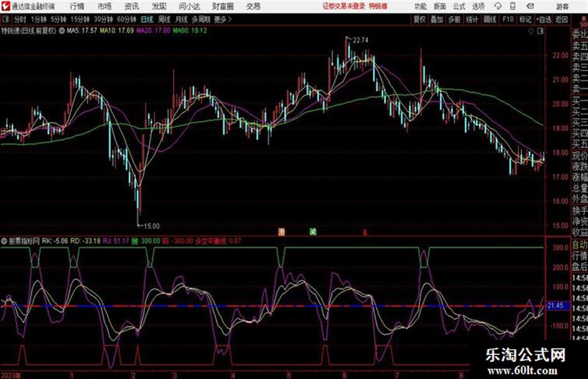Open the 财富圈 menu
The image size is (588, 379).
click(x=223, y=6)
